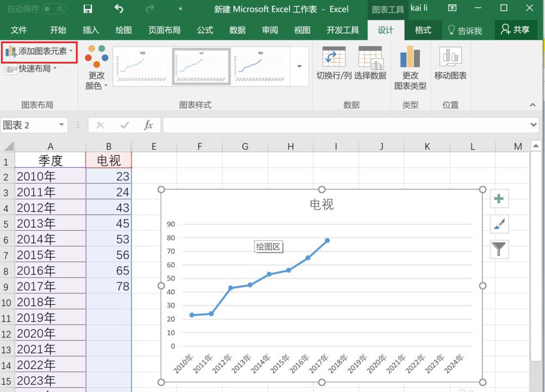545x392 pixels.
Task: Click Move Chart (移动图表) icon
Action: tap(450, 63)
